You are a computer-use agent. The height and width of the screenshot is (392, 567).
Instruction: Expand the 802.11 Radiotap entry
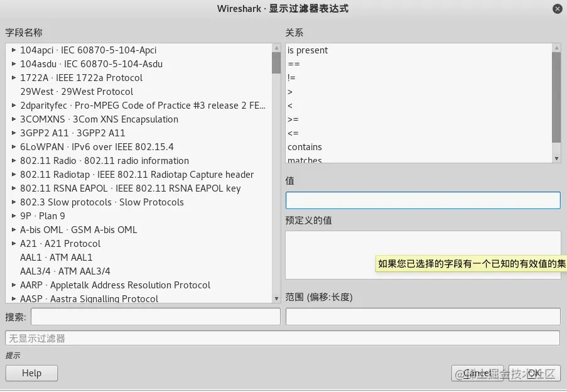pos(14,174)
